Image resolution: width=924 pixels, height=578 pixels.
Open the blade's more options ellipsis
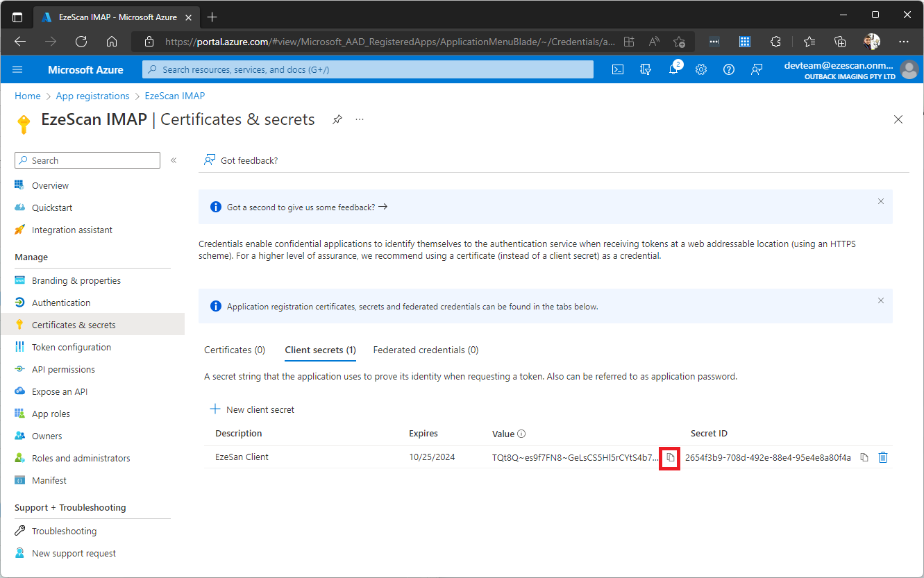pos(360,119)
